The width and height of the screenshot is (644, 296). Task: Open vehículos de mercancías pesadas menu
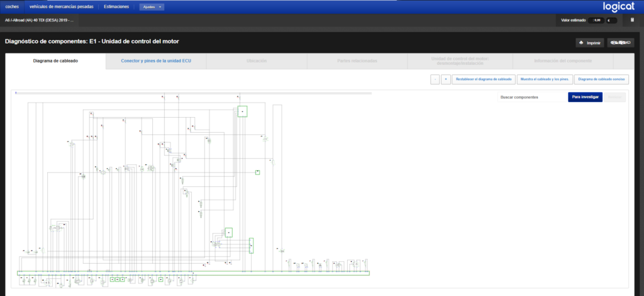tap(62, 6)
